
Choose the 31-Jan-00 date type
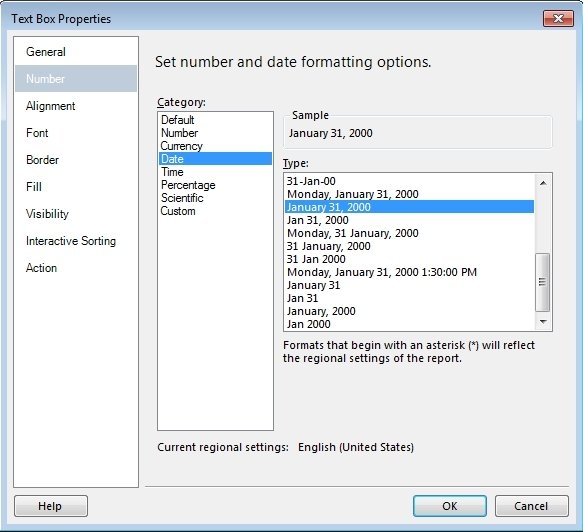[409, 181]
